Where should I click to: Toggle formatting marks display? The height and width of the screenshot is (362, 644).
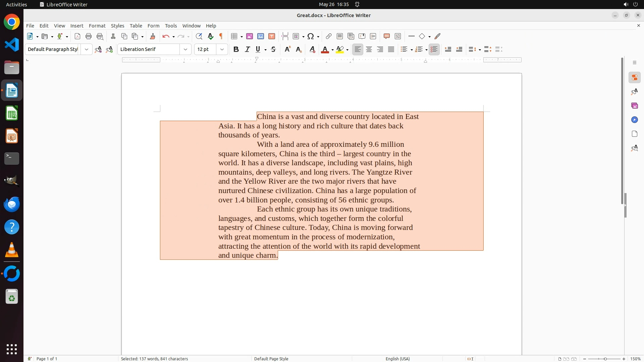(x=221, y=36)
